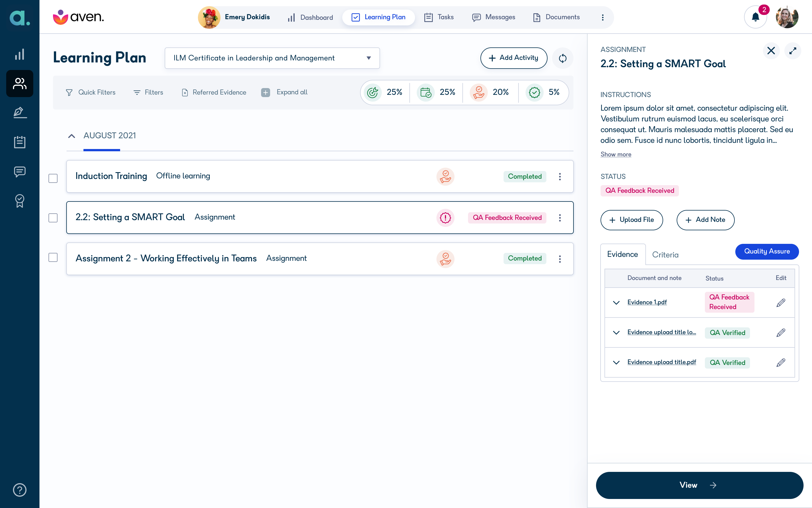Image resolution: width=812 pixels, height=508 pixels.
Task: Click Induction Training status hand icon
Action: (x=445, y=176)
